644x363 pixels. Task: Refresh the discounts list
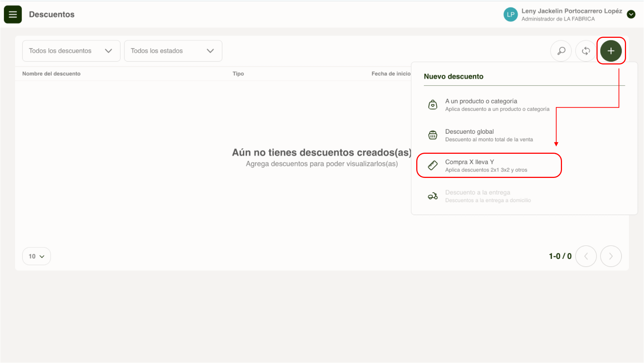click(x=586, y=51)
